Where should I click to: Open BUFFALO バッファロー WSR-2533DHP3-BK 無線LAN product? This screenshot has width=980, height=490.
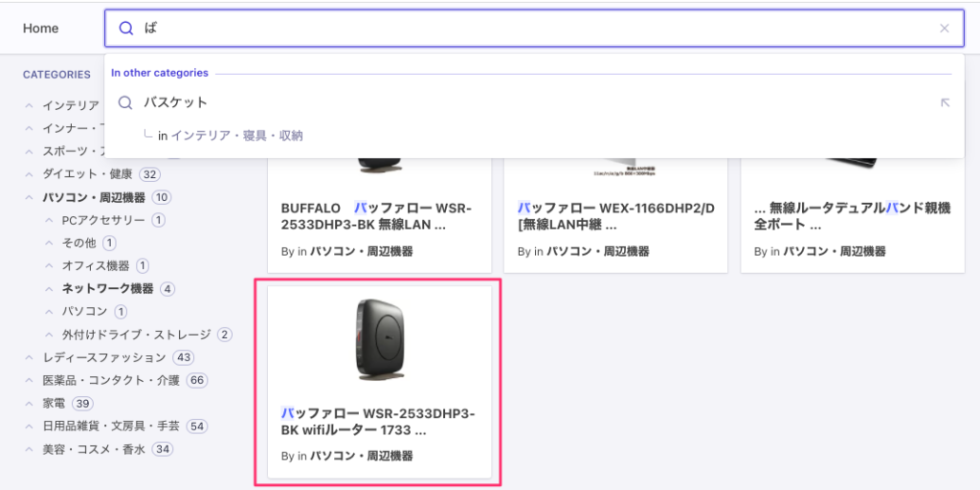coord(376,216)
